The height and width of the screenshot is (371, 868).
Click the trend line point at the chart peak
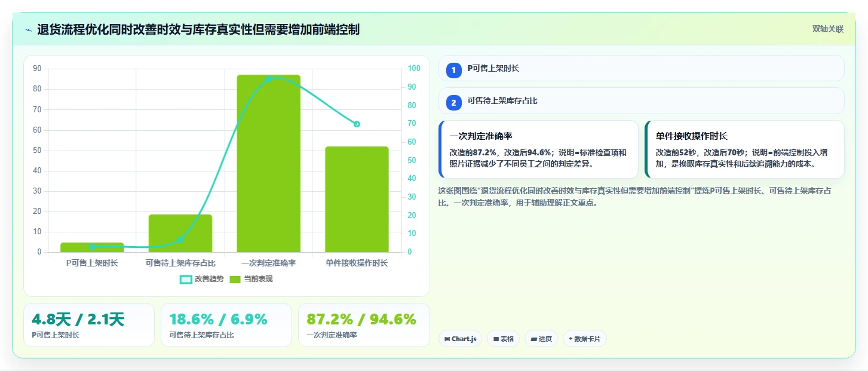tap(268, 79)
